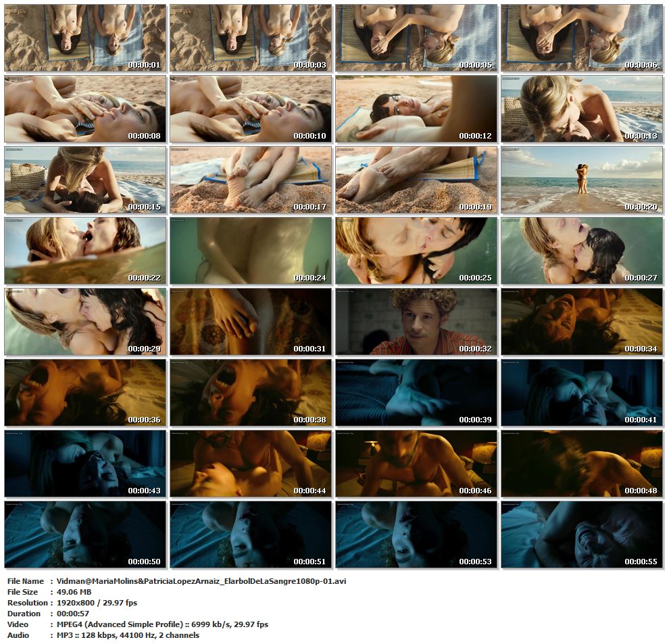The width and height of the screenshot is (667, 644).
Task: Choose the frame stamped 00:00:13
Action: (582, 109)
